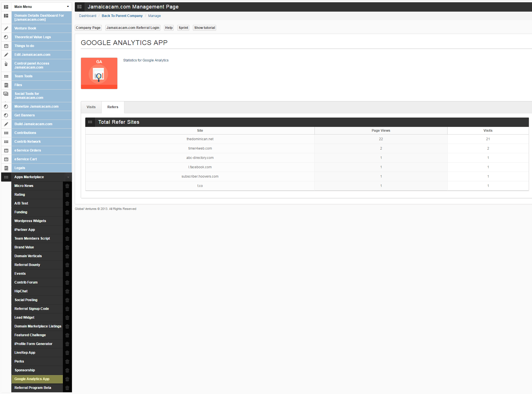
Task: Open eService Orders in sidebar
Action: pyautogui.click(x=41, y=150)
